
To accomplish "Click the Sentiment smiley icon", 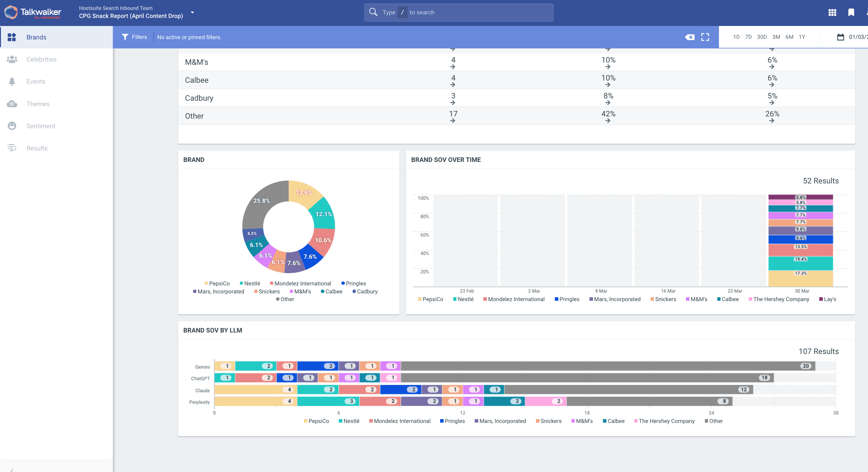I will click(x=12, y=126).
